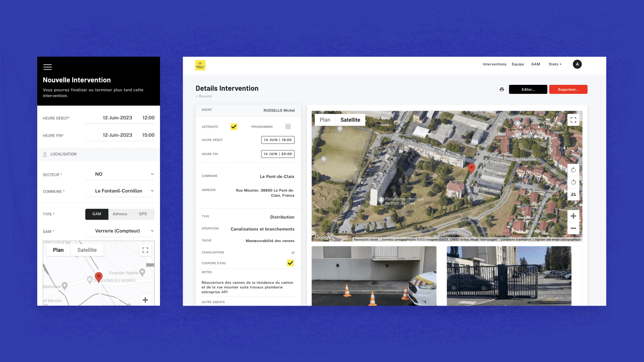The image size is (644, 362).
Task: Click the Editer button on intervention details
Action: [x=528, y=89]
